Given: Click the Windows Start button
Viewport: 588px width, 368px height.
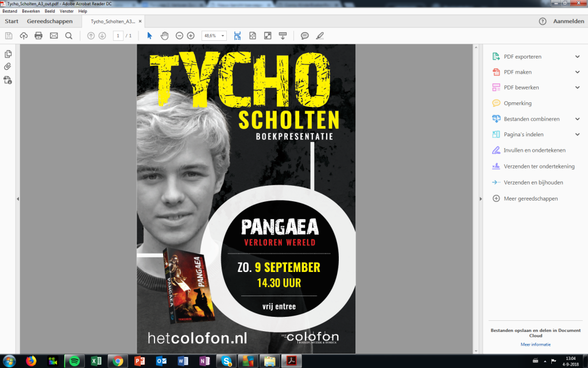Looking at the screenshot, I should [9, 361].
